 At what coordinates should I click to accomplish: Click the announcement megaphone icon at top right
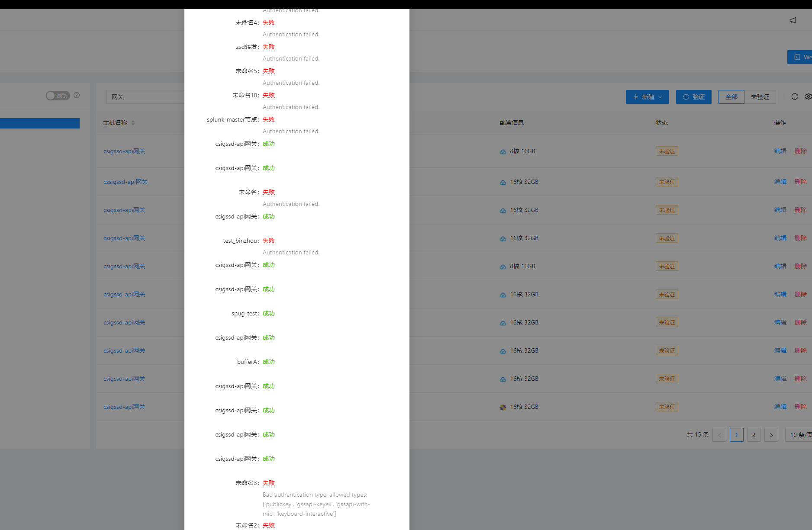793,20
